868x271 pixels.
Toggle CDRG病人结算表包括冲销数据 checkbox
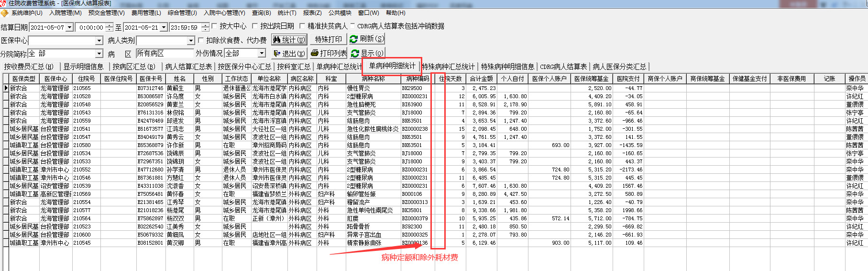353,26
